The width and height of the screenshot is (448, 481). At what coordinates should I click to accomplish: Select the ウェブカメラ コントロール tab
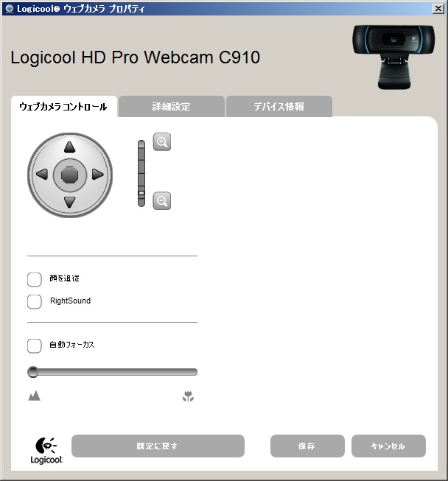tap(64, 107)
